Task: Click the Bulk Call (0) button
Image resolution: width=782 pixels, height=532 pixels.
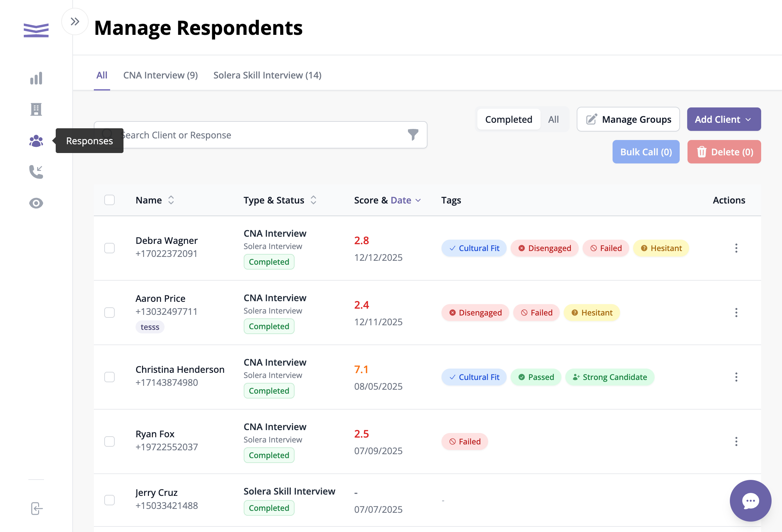Action: tap(646, 152)
